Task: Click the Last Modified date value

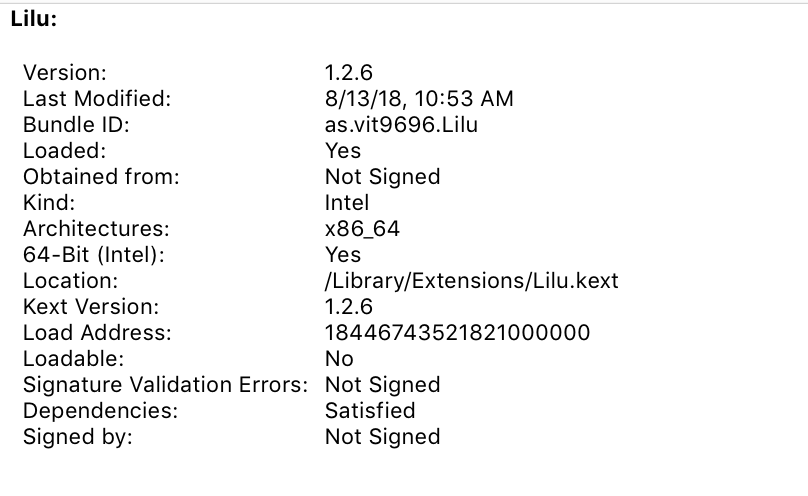Action: click(x=419, y=99)
